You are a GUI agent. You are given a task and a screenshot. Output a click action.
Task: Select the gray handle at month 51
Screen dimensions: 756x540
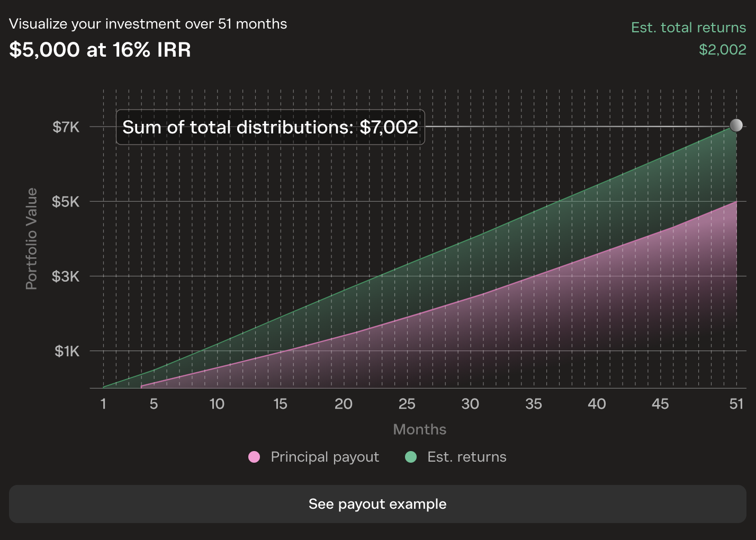[x=736, y=125]
